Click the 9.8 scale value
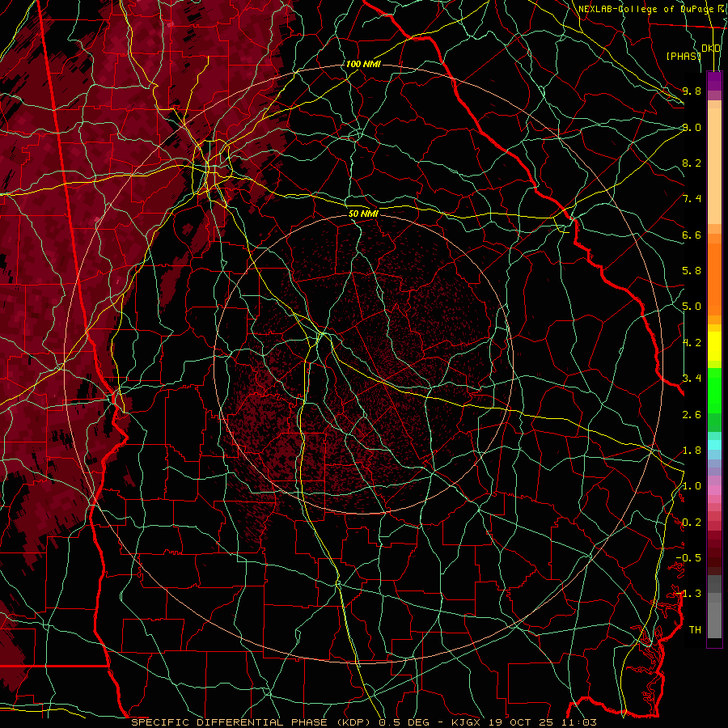 click(x=692, y=91)
